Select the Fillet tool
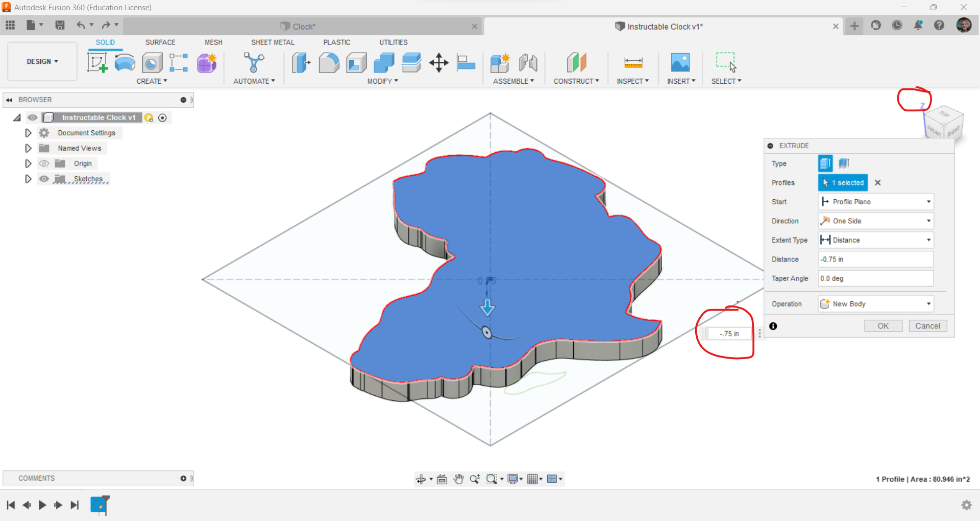 point(329,63)
